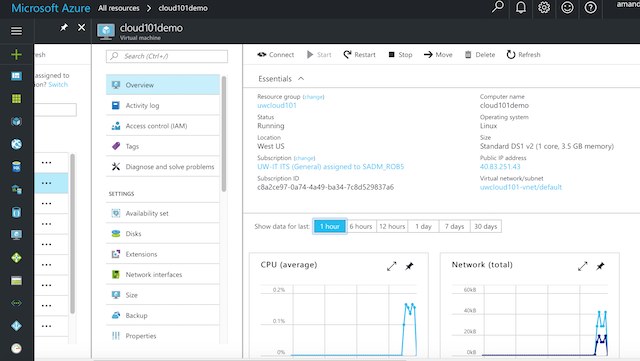Refresh the VM overview
Image resolution: width=640 pixels, height=361 pixels.
(524, 55)
